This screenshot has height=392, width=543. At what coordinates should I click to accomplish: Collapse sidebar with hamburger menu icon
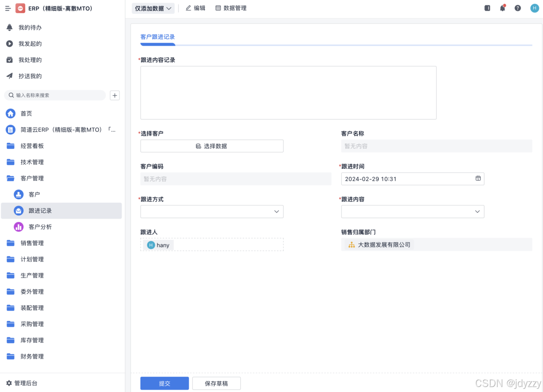[x=8, y=8]
